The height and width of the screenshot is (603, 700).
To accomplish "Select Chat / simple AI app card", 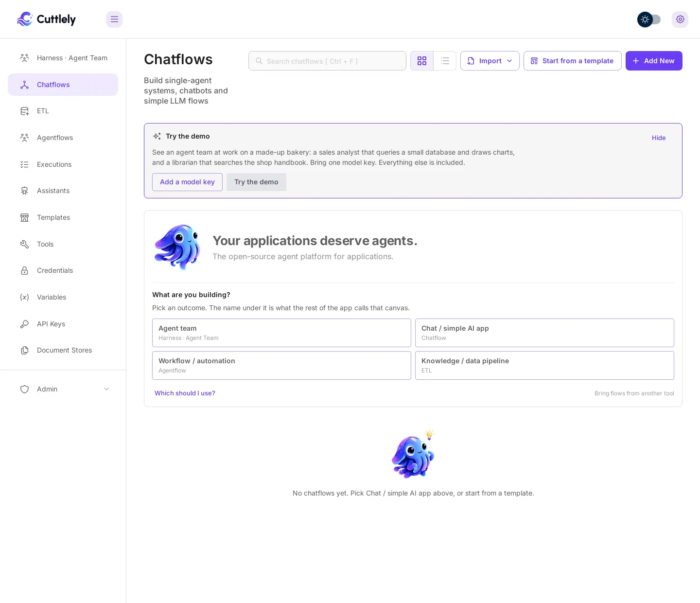I will click(x=544, y=333).
